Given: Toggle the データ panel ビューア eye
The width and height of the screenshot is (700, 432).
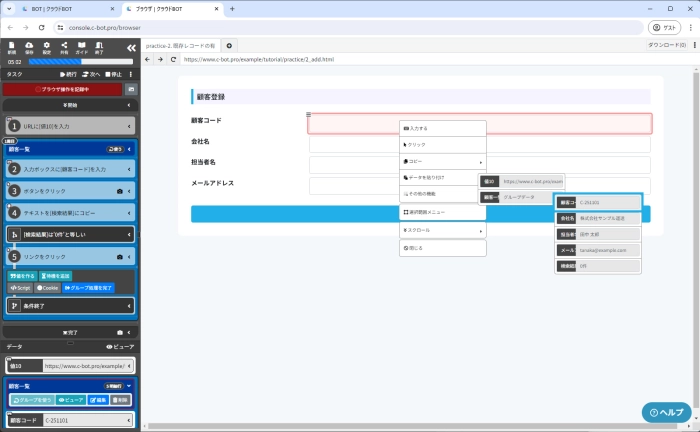Looking at the screenshot, I should pyautogui.click(x=119, y=345).
